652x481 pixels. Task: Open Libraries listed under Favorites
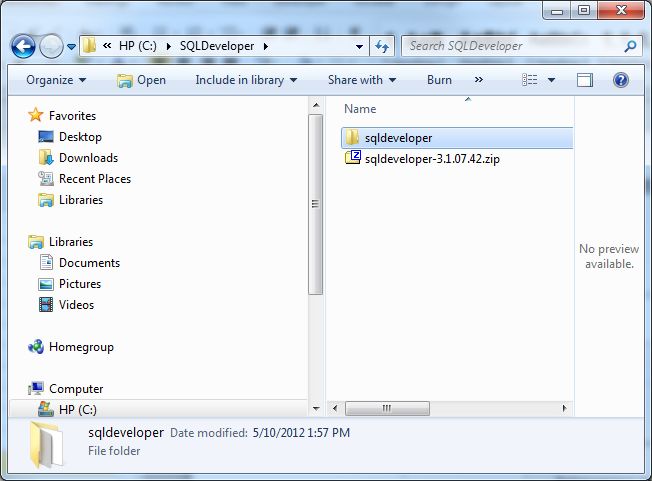81,200
